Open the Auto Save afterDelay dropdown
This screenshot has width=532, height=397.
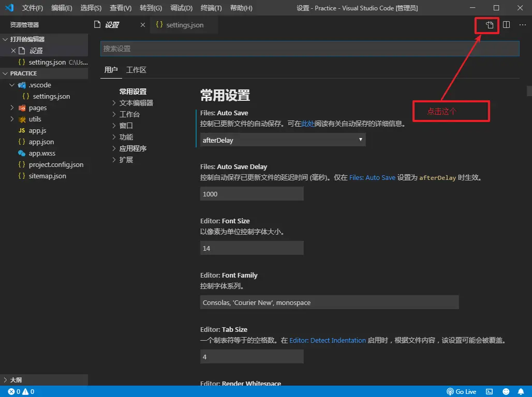pyautogui.click(x=283, y=140)
